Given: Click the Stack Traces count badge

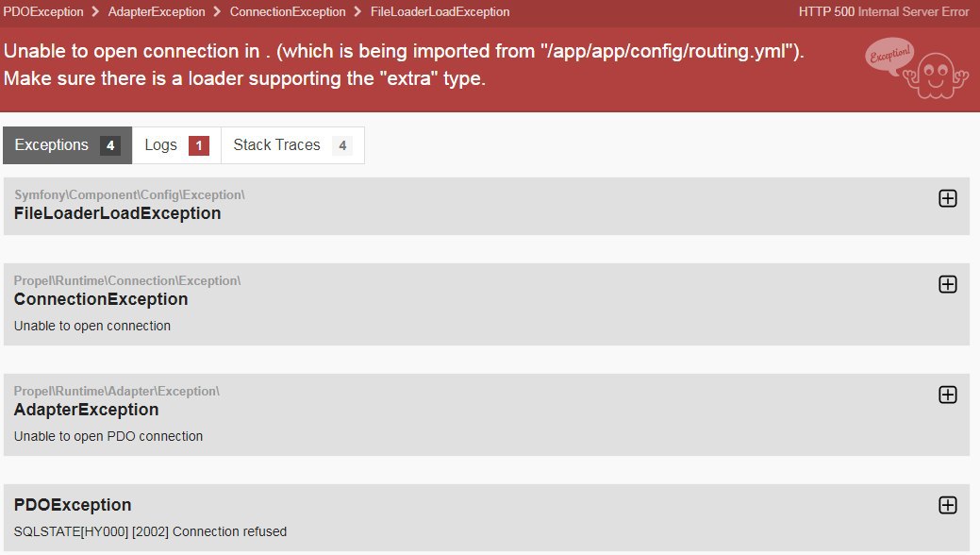Looking at the screenshot, I should 342,145.
